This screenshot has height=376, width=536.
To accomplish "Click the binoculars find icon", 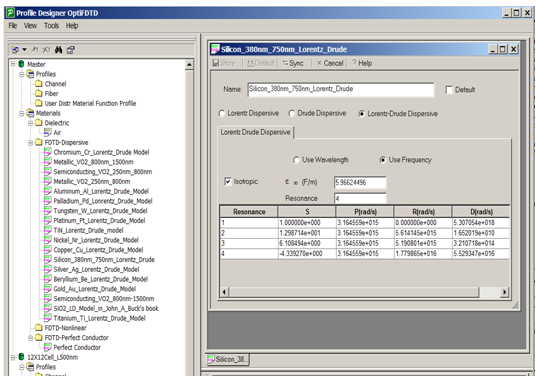I will [x=58, y=50].
